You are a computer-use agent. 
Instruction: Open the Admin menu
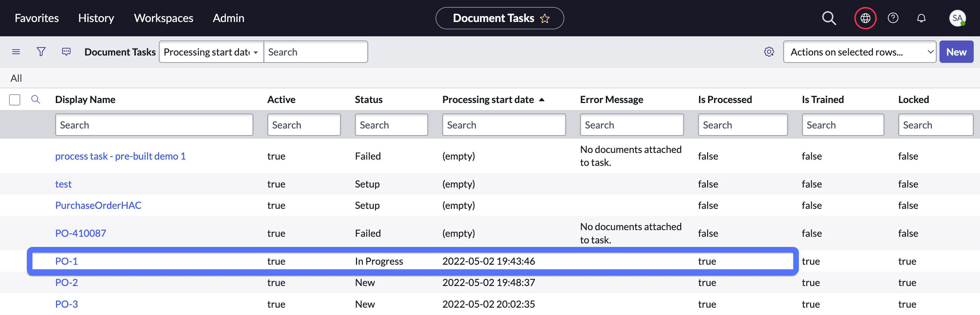coord(228,18)
